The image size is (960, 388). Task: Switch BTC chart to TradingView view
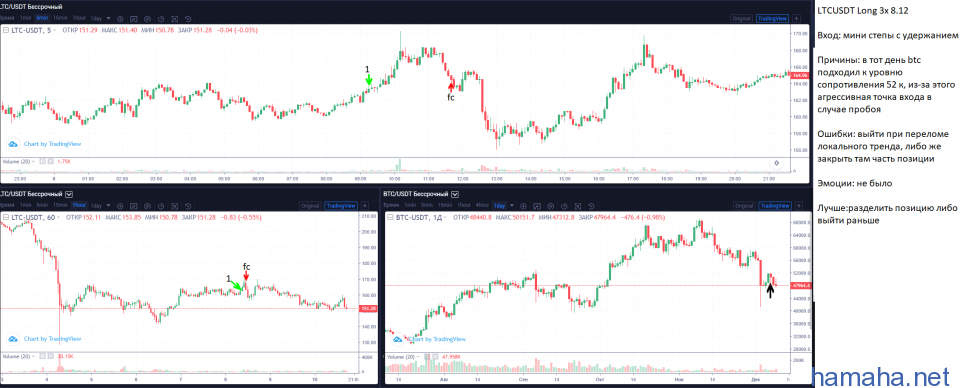click(x=775, y=206)
